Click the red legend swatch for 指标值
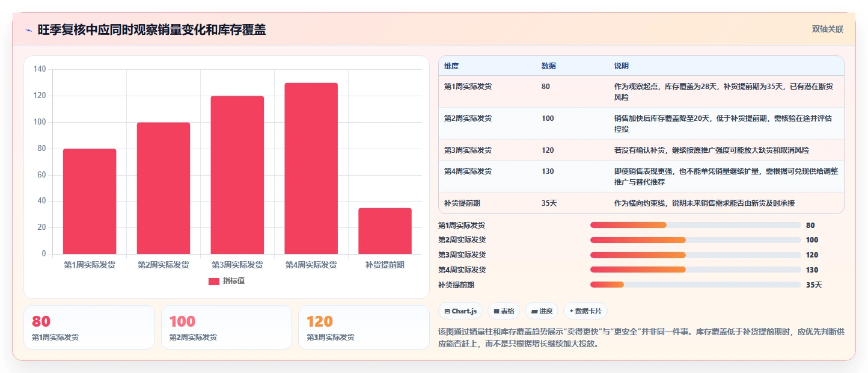Image resolution: width=868 pixels, height=373 pixels. [x=214, y=282]
